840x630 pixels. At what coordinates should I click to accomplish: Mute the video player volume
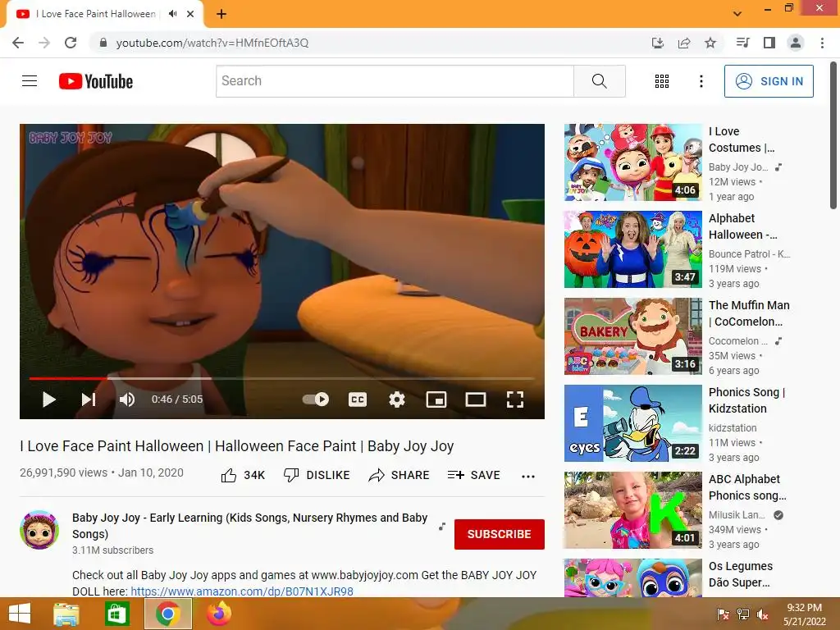(127, 399)
